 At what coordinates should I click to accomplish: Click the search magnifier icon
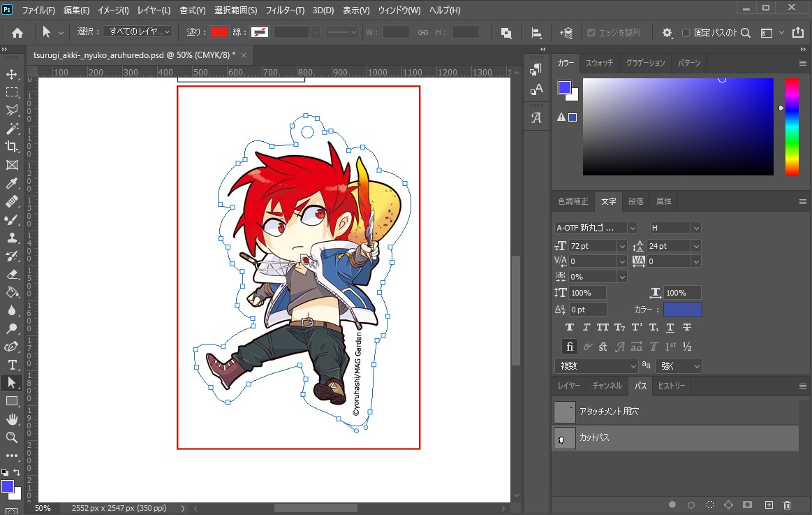(746, 33)
